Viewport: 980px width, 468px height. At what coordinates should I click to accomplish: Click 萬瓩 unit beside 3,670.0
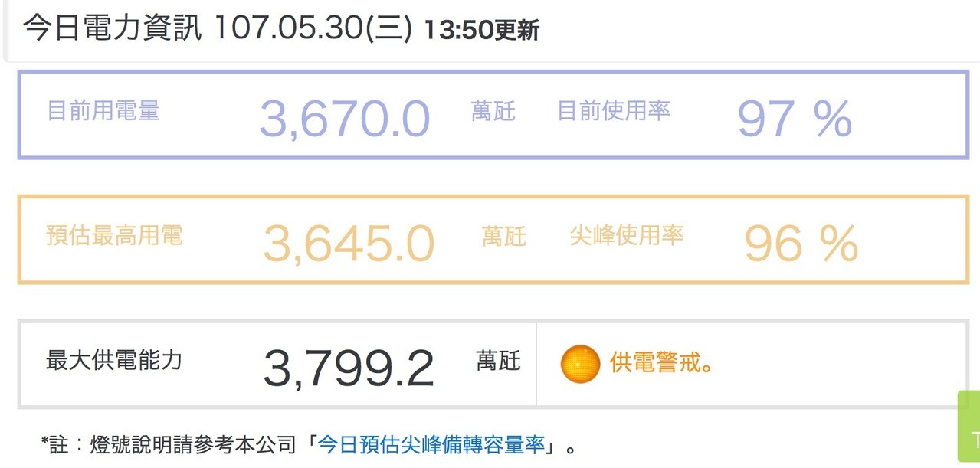tap(493, 112)
